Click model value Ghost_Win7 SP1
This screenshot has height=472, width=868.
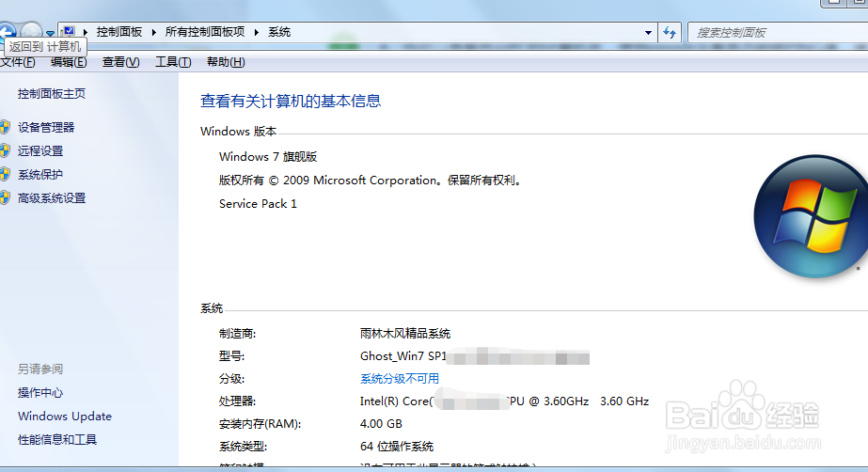403,355
